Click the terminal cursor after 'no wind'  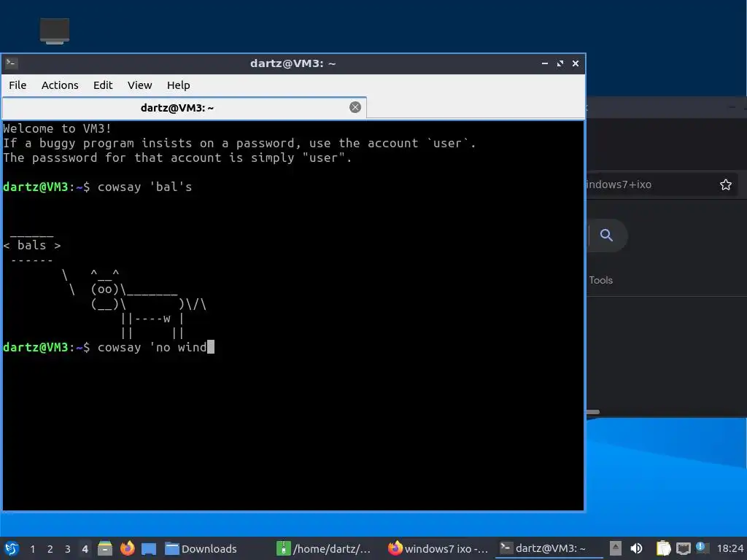click(x=211, y=346)
